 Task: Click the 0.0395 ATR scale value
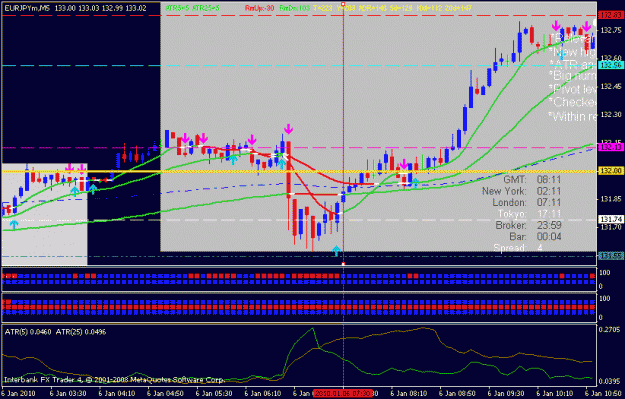click(610, 381)
